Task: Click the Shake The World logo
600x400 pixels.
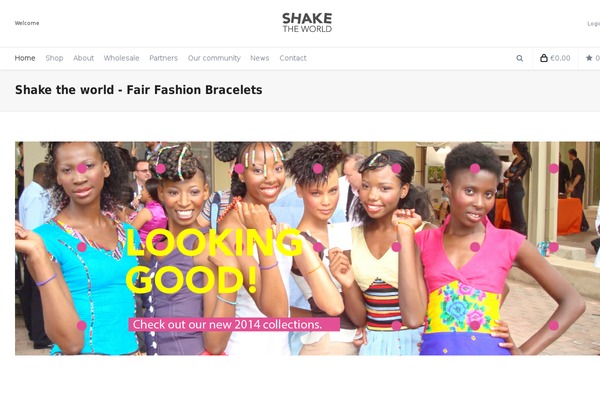Action: pos(307,23)
